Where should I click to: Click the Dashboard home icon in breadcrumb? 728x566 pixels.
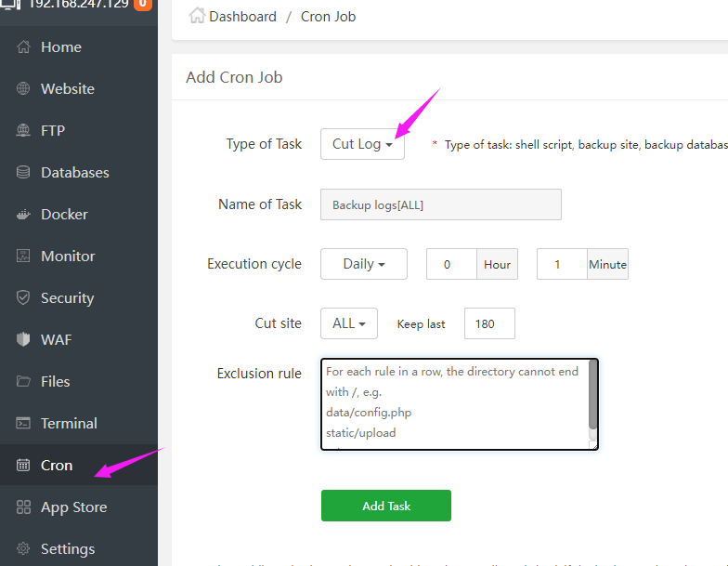(197, 16)
